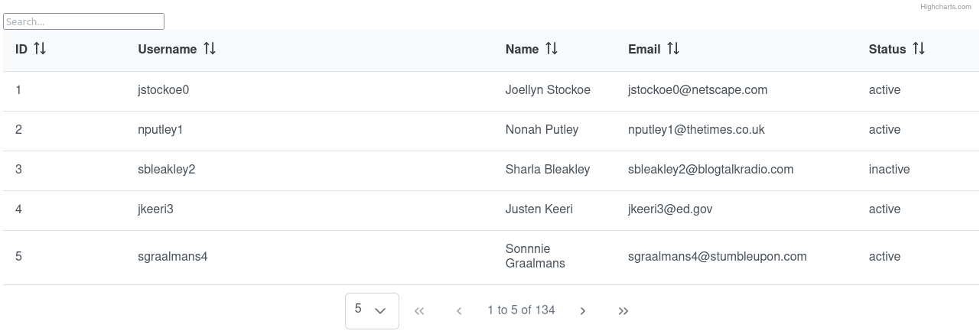This screenshot has height=334, width=980.
Task: Sort by Username using its arrow icon
Action: tap(210, 49)
